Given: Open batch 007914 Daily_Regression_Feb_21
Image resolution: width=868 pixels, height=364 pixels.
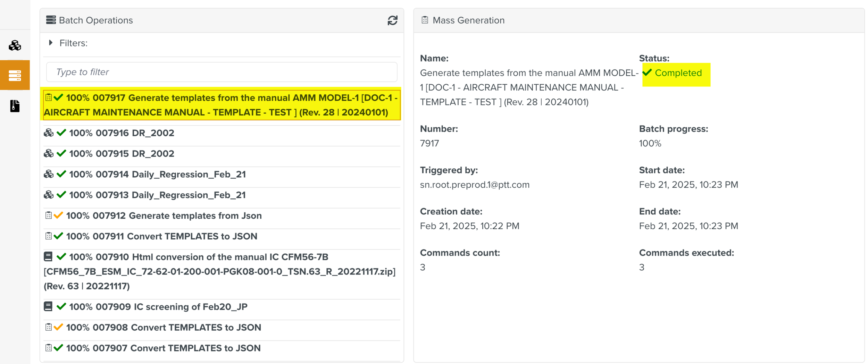Looking at the screenshot, I should click(x=157, y=174).
